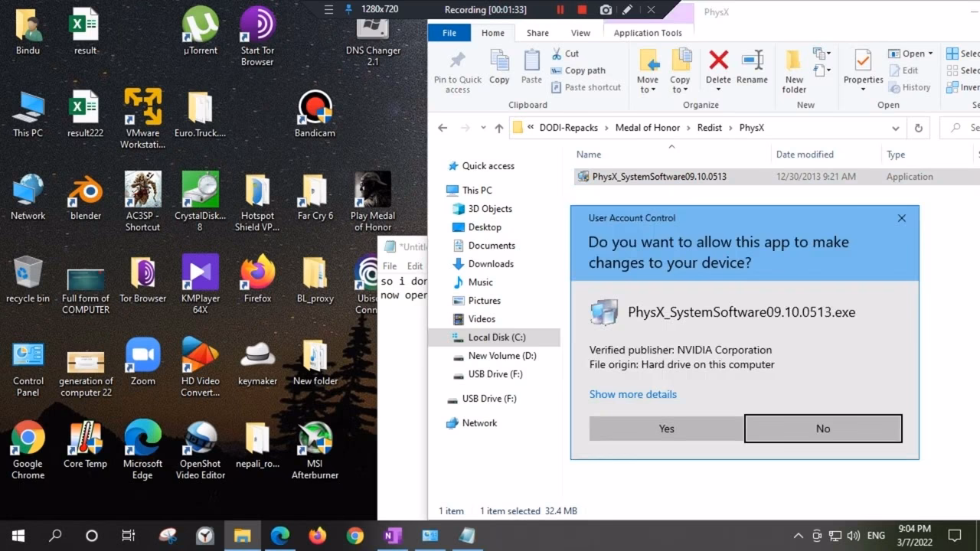Activate the pencil drawing tool on recording bar
The height and width of the screenshot is (551, 980).
pos(628,10)
